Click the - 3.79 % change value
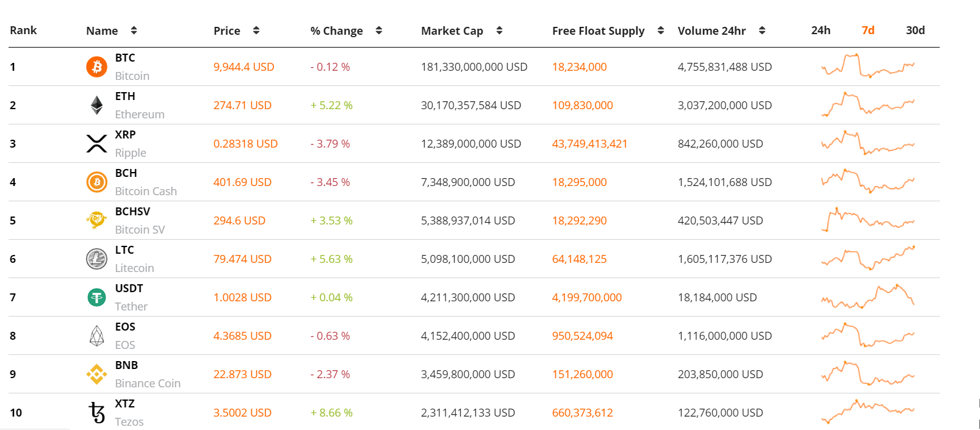Screen dimensions: 980x430 click(x=330, y=144)
